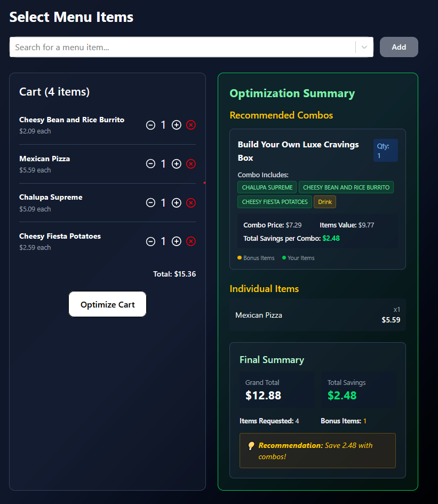Remove Mexican Pizza from cart

click(x=191, y=164)
